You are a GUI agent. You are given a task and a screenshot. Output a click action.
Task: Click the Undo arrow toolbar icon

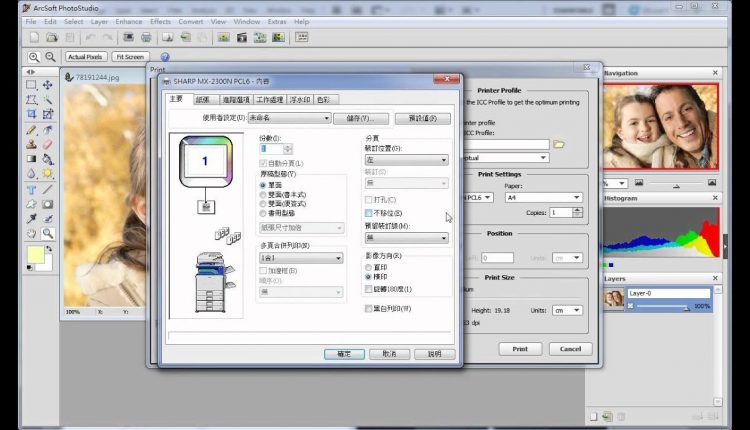90,37
